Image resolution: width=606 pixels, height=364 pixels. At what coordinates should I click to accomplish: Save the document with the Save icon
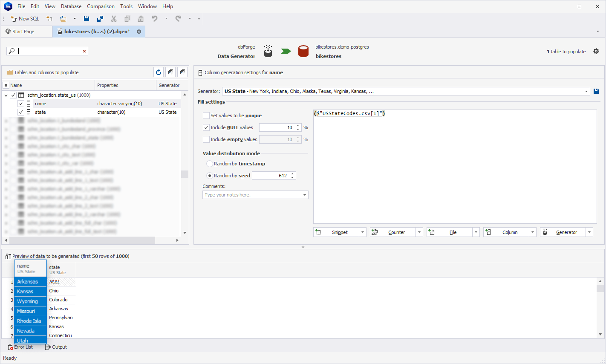point(87,19)
